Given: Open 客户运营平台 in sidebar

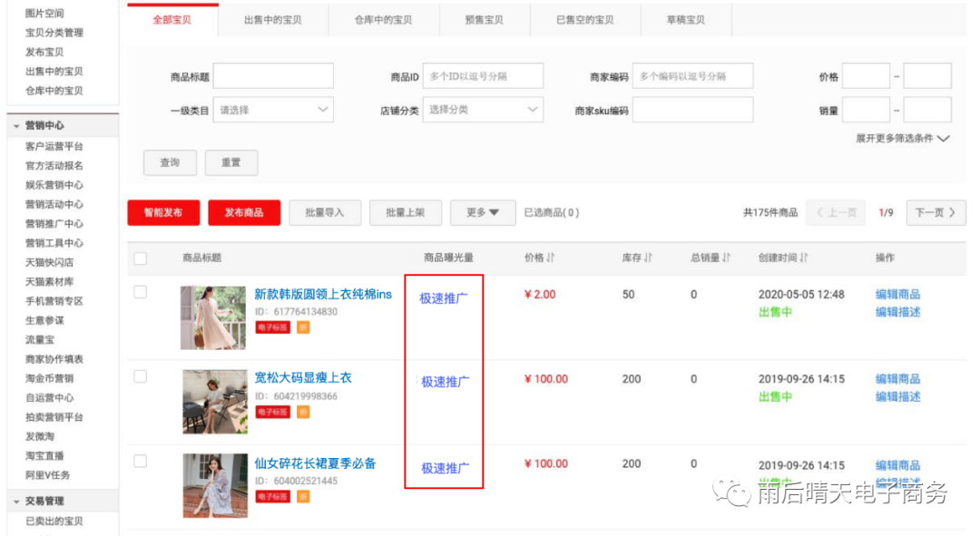Looking at the screenshot, I should pos(54,146).
